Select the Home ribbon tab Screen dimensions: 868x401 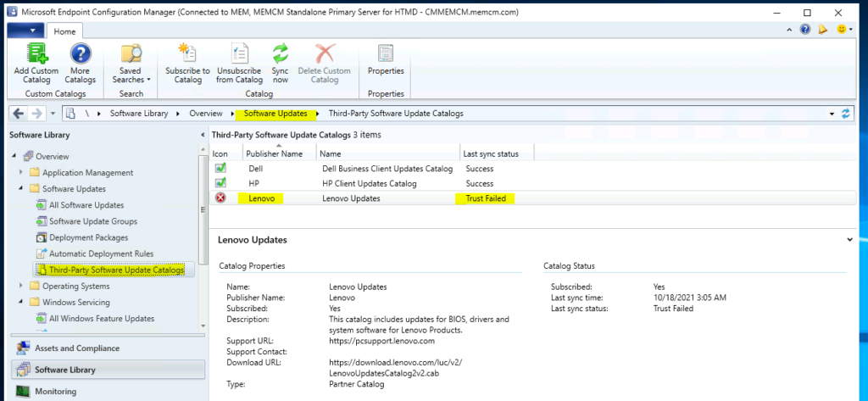pos(64,31)
